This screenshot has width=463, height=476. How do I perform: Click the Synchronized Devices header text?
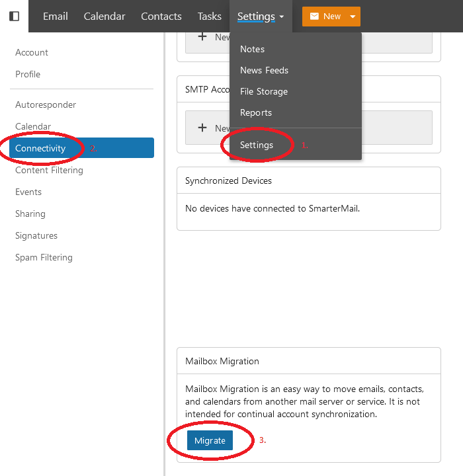click(x=228, y=181)
